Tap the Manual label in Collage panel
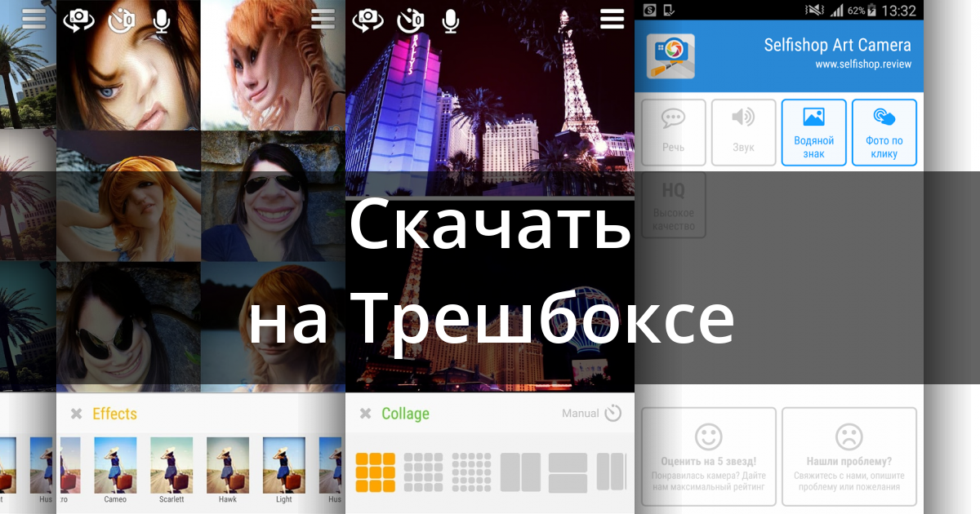 click(581, 414)
